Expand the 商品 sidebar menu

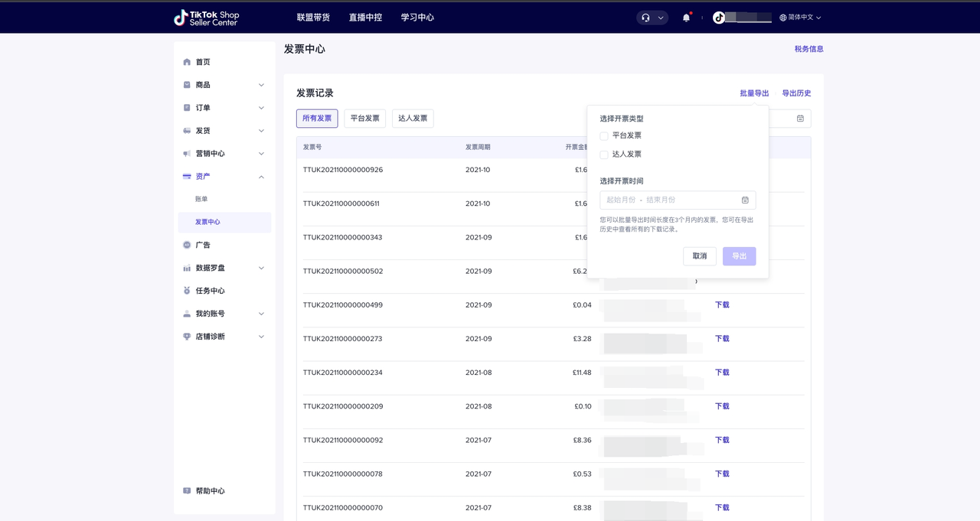tap(261, 85)
